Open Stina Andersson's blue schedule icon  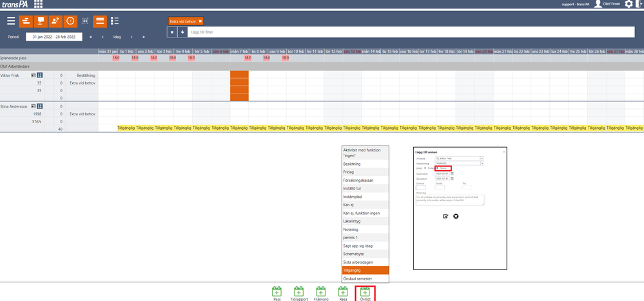pyautogui.click(x=40, y=106)
